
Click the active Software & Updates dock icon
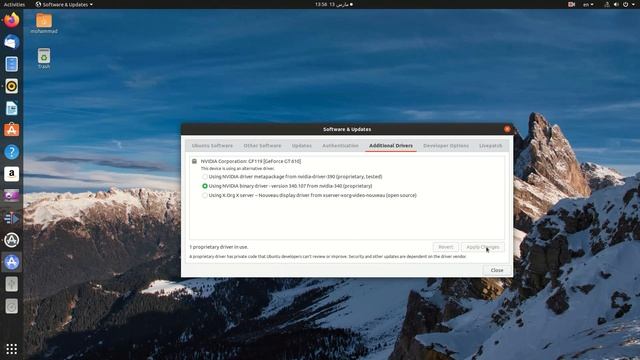(x=11, y=262)
